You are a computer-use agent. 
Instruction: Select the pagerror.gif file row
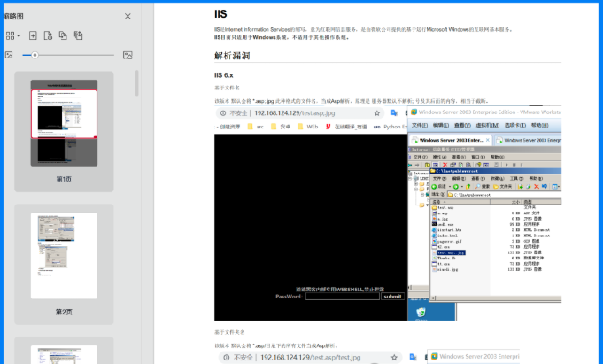point(447,241)
